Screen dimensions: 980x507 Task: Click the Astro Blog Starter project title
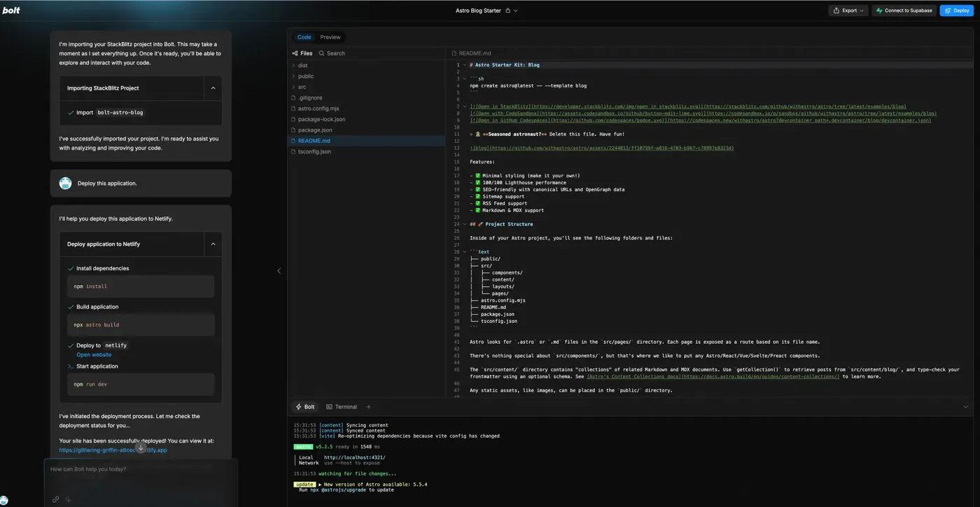click(x=479, y=11)
